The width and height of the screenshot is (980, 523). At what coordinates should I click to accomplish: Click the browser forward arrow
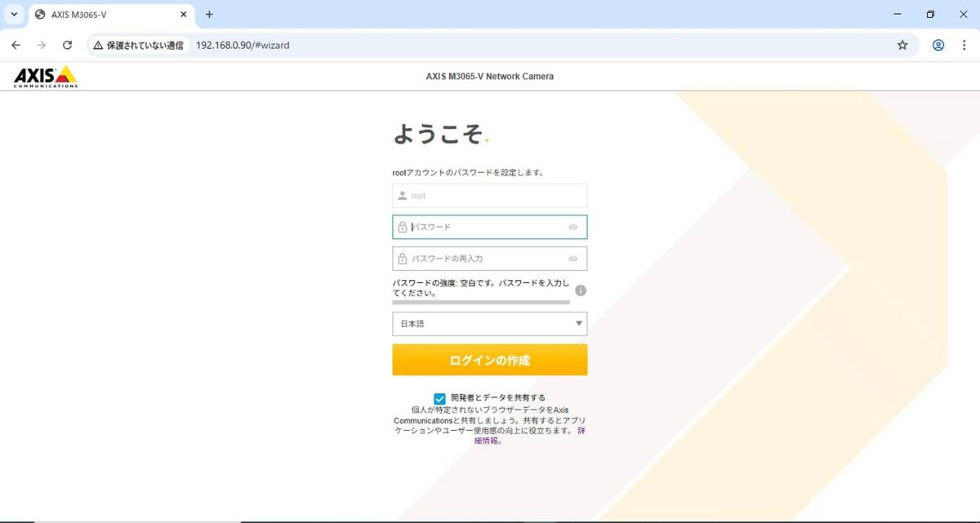coord(42,45)
